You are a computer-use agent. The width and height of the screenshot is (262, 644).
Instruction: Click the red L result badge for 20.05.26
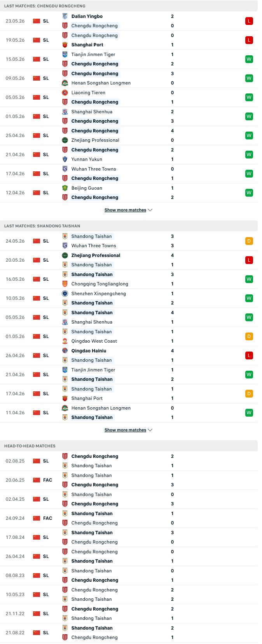pos(249,260)
